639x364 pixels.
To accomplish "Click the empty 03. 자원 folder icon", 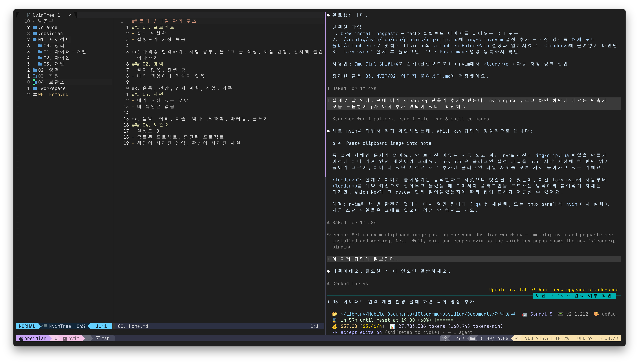I will (x=35, y=76).
